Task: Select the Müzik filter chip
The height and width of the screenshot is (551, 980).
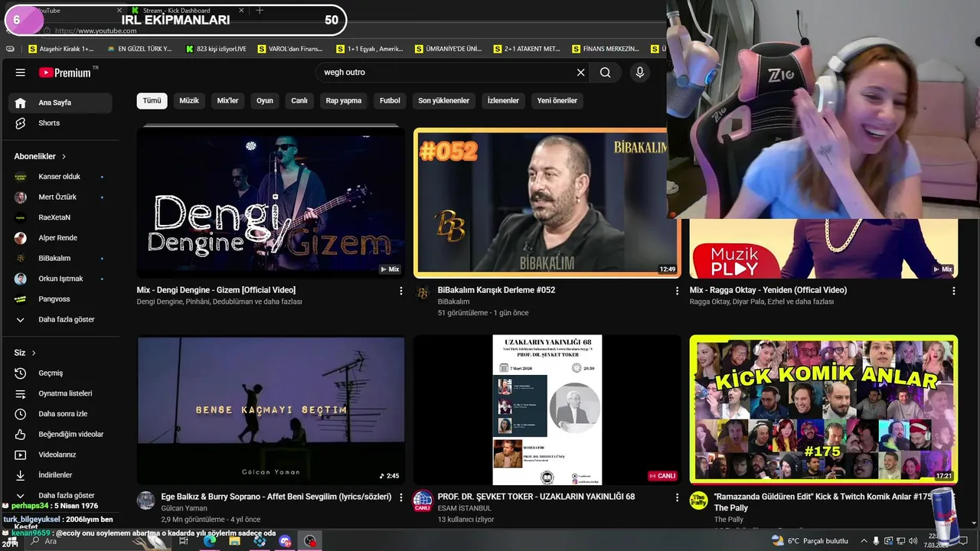Action: click(189, 100)
